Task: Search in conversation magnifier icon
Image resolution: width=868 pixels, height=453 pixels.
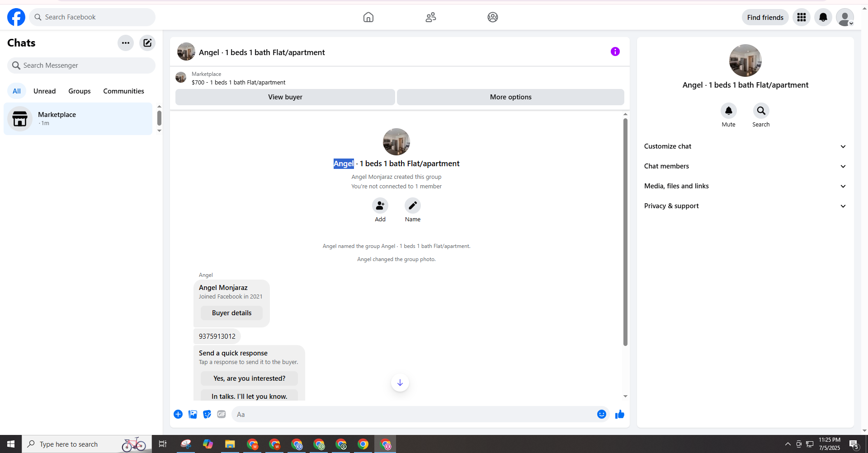Action: coord(761,111)
